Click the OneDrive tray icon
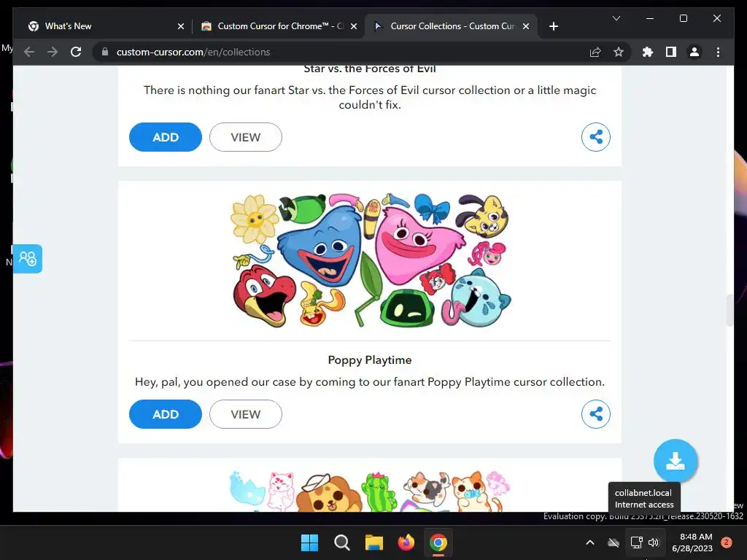747x560 pixels. [x=614, y=542]
